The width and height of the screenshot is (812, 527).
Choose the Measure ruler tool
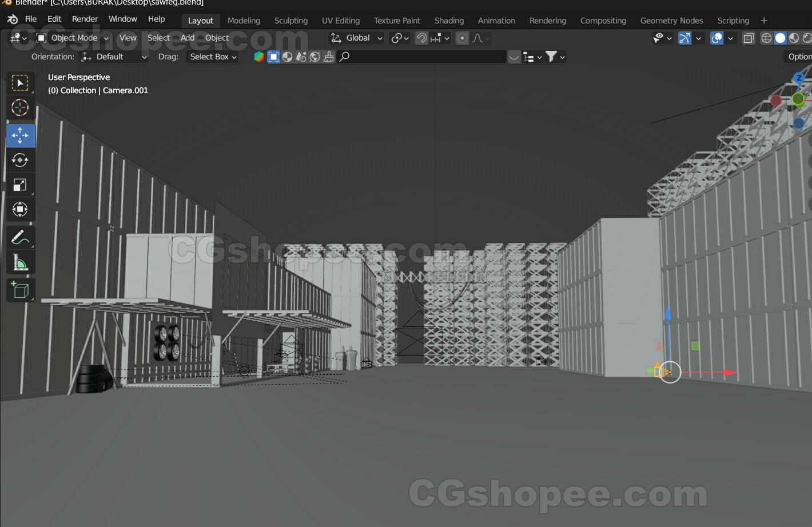click(x=20, y=262)
